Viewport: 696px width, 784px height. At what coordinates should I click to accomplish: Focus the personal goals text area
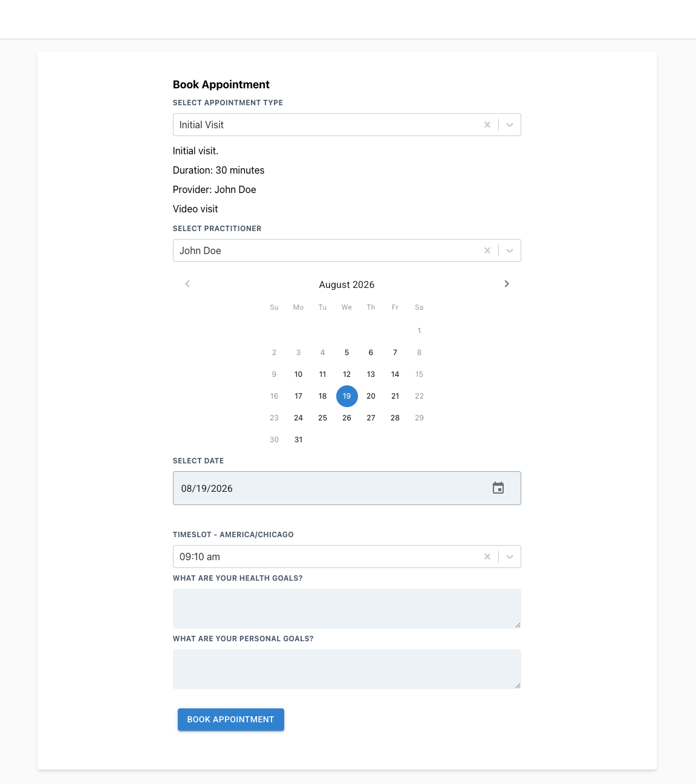tap(347, 669)
